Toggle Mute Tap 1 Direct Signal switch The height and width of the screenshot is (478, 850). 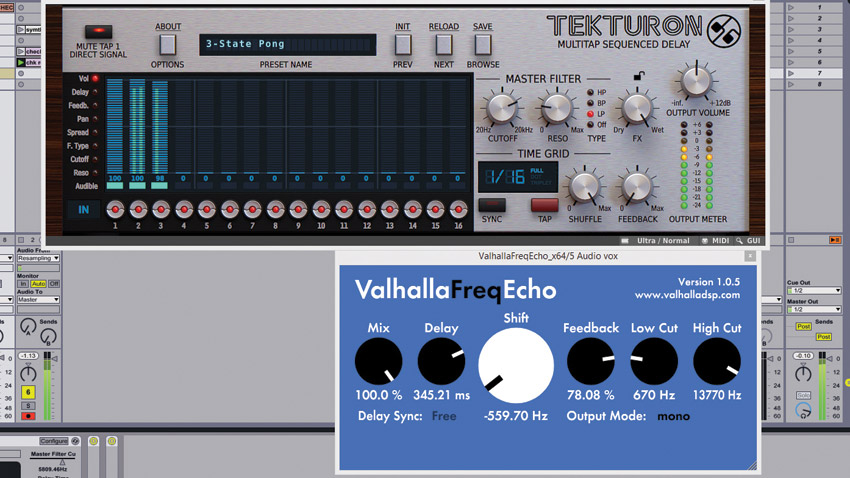[98, 31]
